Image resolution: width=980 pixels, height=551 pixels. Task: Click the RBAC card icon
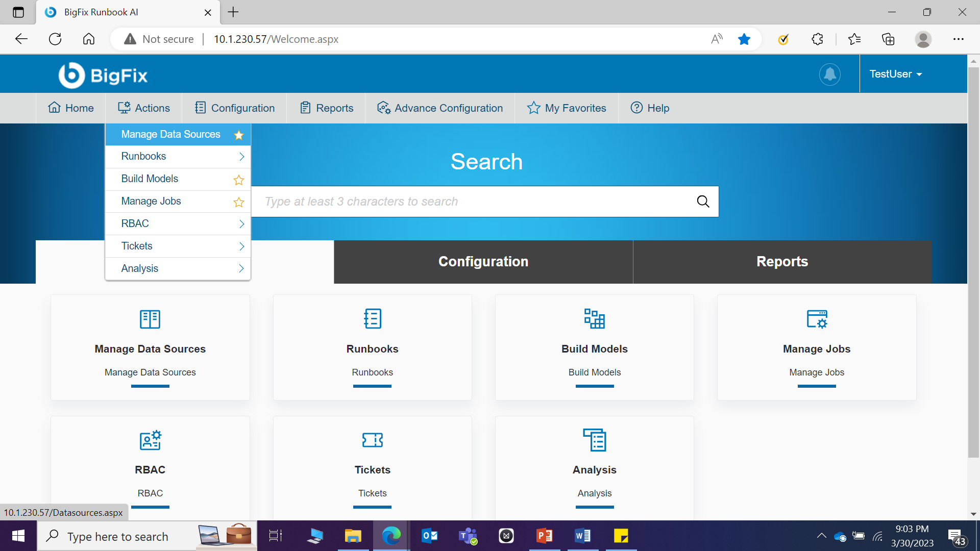(x=150, y=440)
